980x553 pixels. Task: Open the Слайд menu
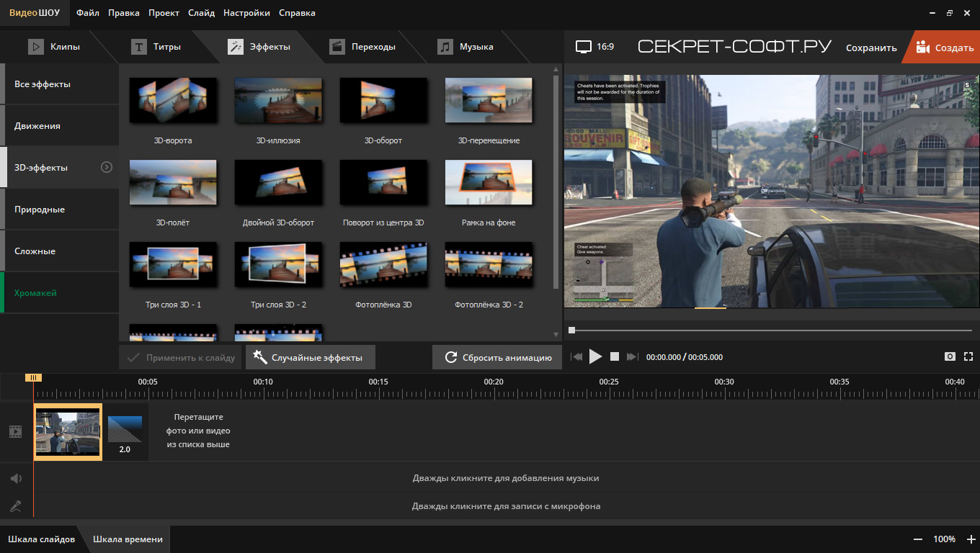tap(201, 13)
